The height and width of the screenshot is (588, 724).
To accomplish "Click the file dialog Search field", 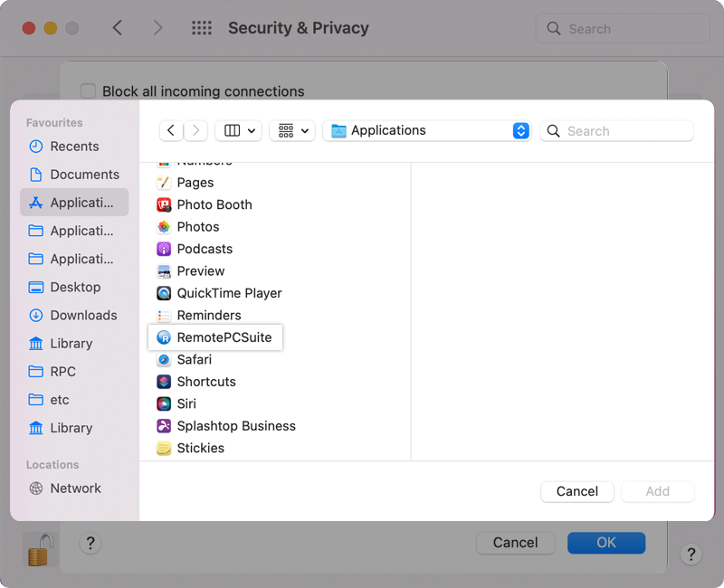I will click(x=626, y=131).
